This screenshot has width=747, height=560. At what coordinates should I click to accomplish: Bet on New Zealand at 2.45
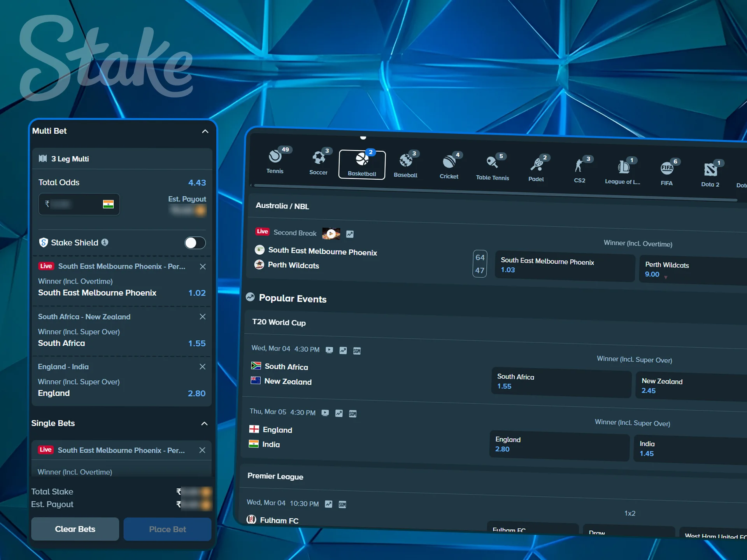click(691, 386)
